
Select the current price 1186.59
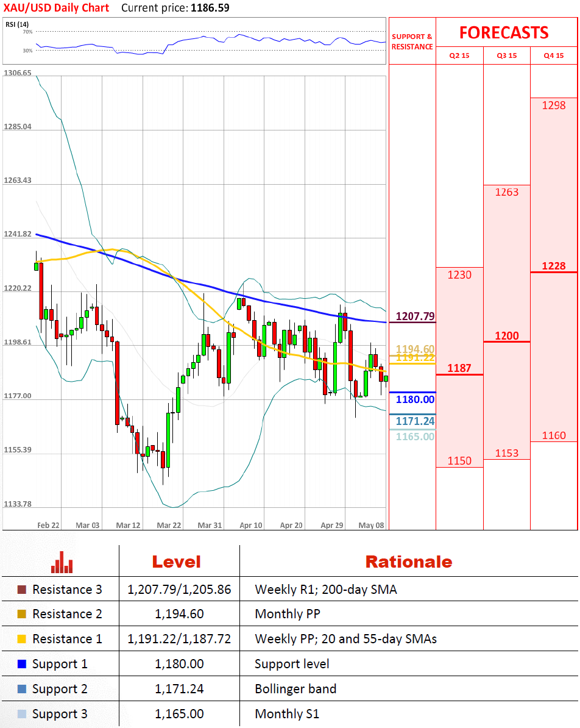tap(210, 8)
